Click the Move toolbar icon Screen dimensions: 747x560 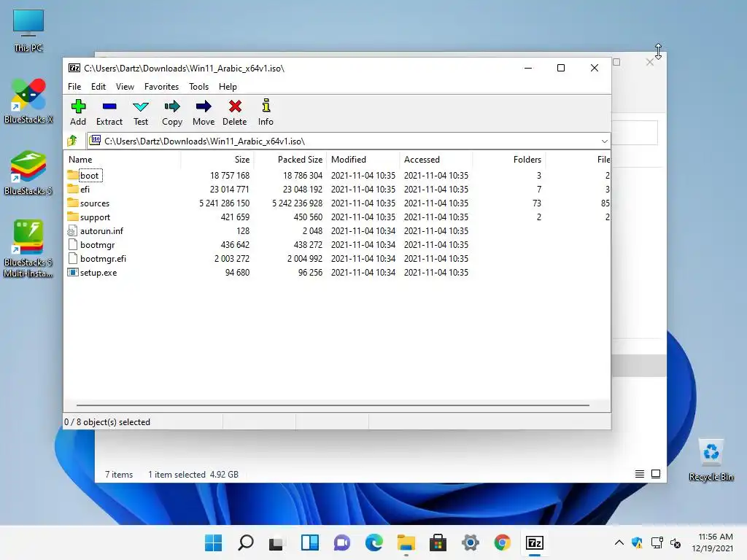(204, 106)
